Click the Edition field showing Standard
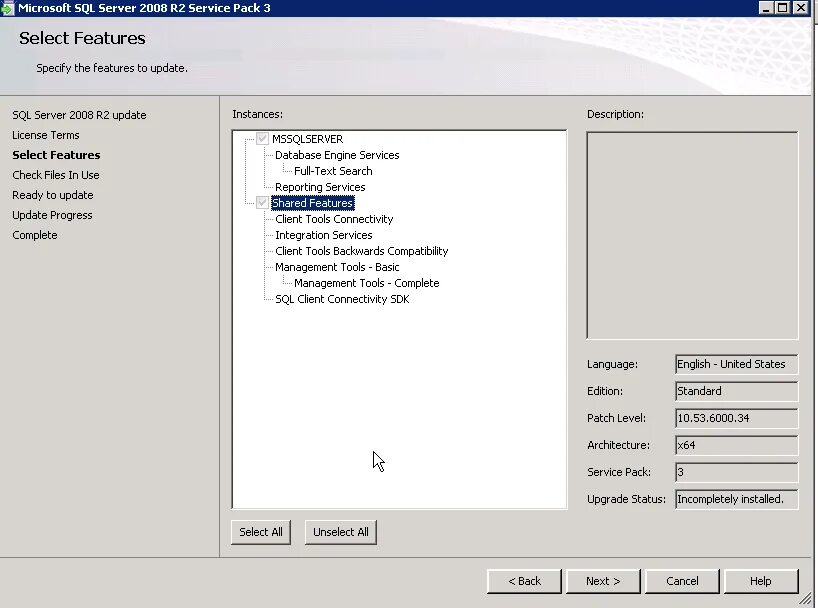Image resolution: width=818 pixels, height=608 pixels. point(736,391)
